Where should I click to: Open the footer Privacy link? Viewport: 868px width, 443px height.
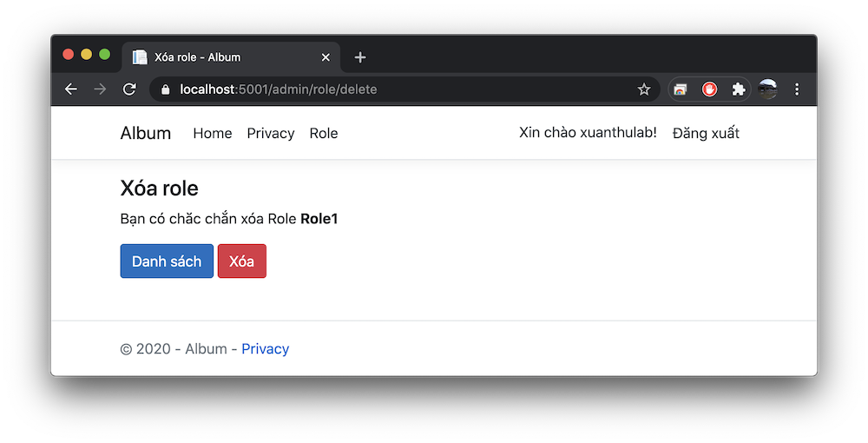pos(265,349)
